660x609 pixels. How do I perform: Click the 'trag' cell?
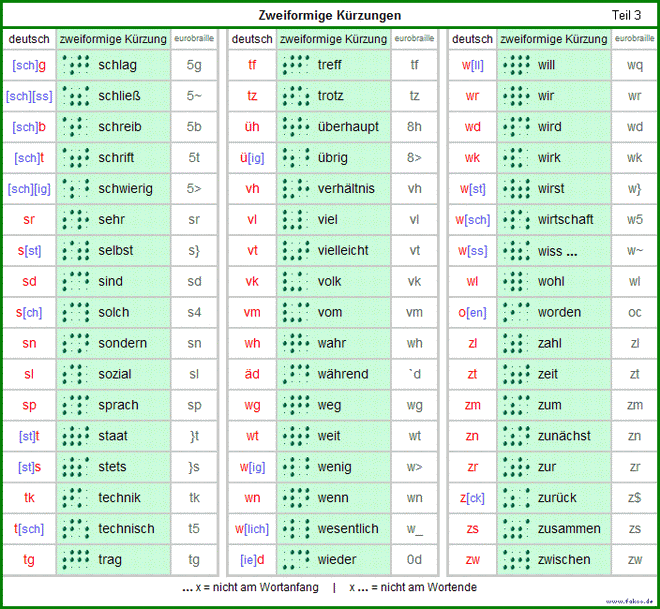click(110, 560)
